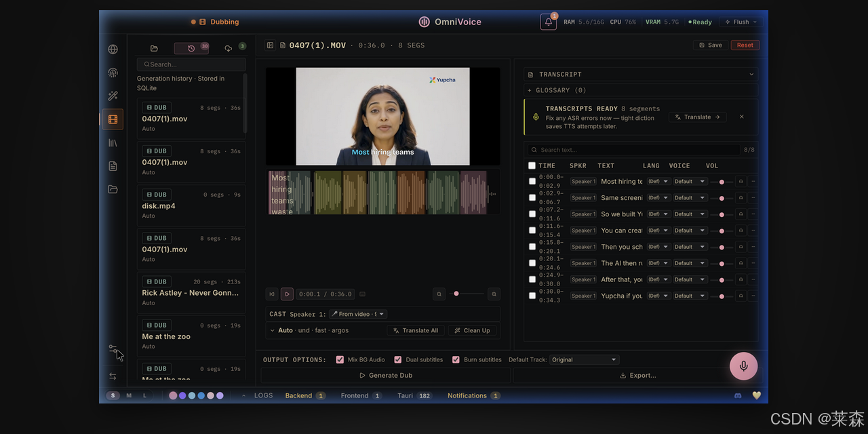The image size is (868, 434).
Task: Disable Mix BG Audio option
Action: (340, 360)
